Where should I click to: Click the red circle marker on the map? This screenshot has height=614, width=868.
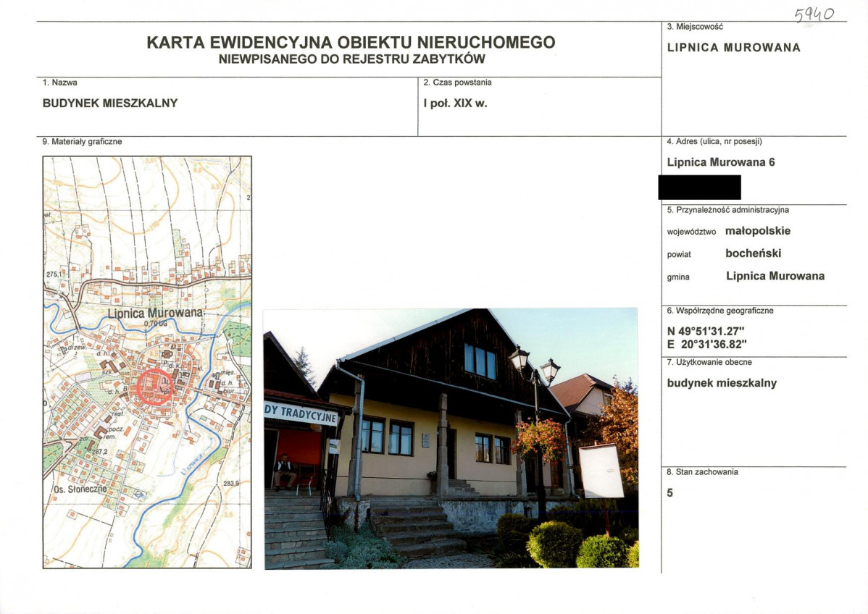[156, 387]
